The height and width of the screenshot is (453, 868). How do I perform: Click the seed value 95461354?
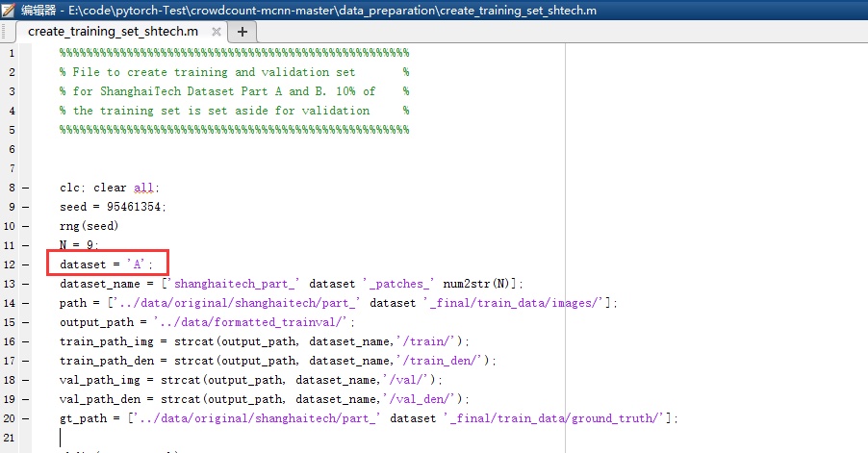[x=135, y=207]
